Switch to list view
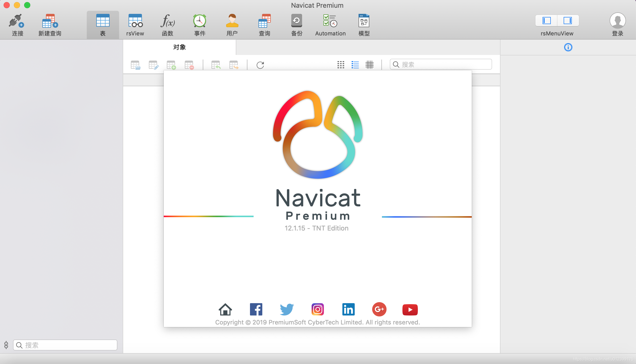 pyautogui.click(x=355, y=65)
